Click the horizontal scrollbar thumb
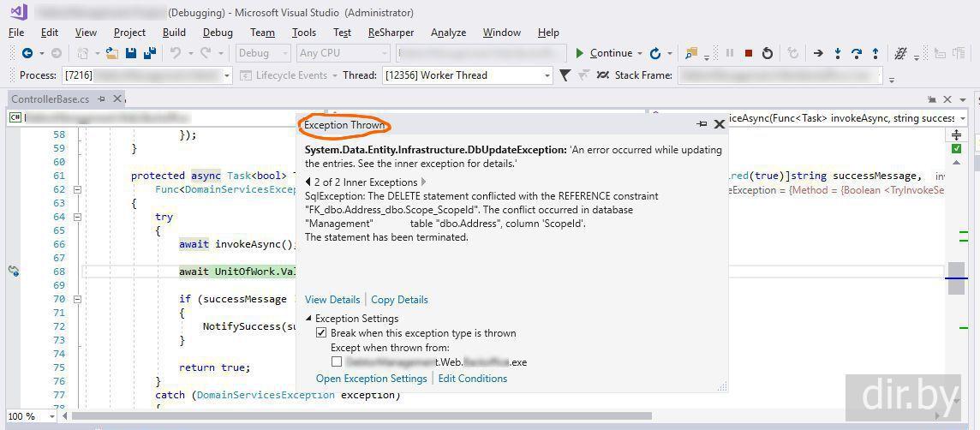Image resolution: width=980 pixels, height=430 pixels. click(362, 415)
